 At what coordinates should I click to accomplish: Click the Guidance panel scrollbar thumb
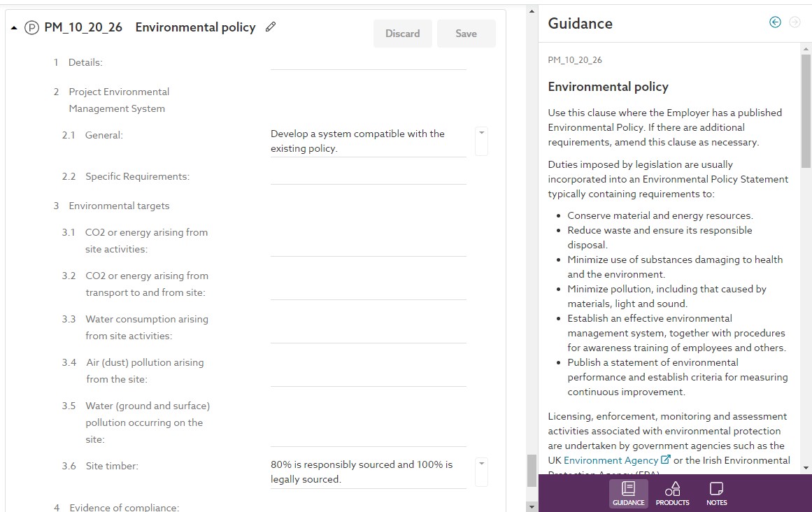point(806,112)
